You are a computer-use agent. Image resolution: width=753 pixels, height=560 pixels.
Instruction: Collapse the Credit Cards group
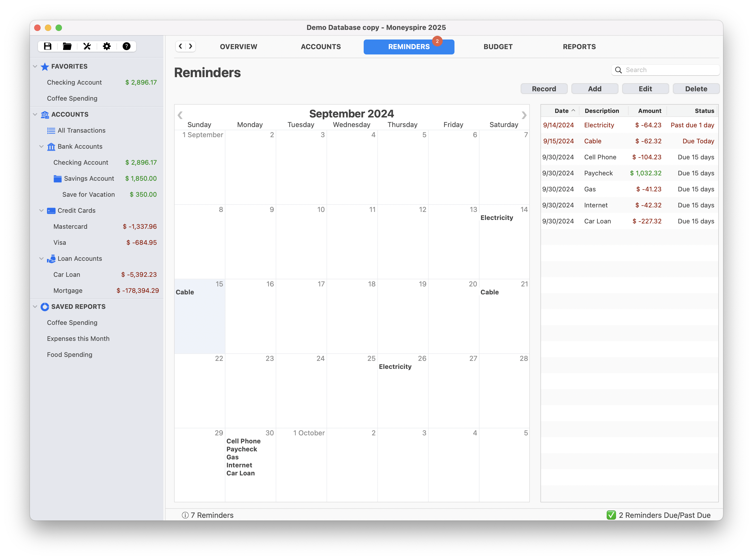coord(41,211)
